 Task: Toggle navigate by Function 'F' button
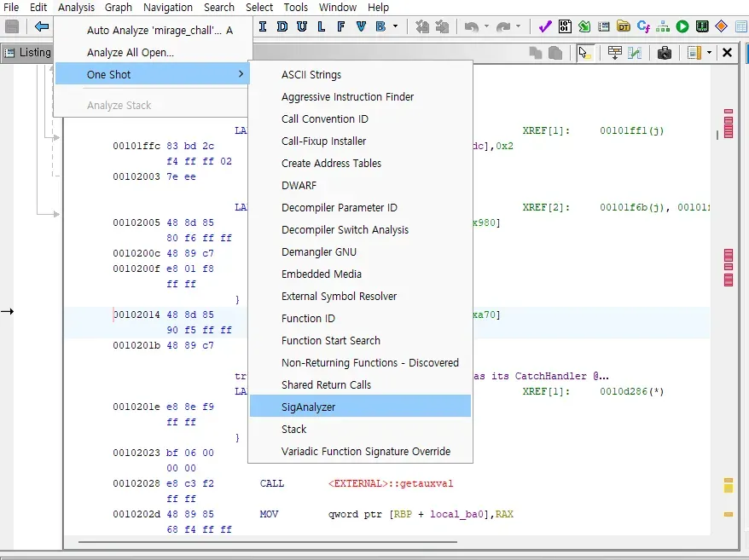click(341, 26)
